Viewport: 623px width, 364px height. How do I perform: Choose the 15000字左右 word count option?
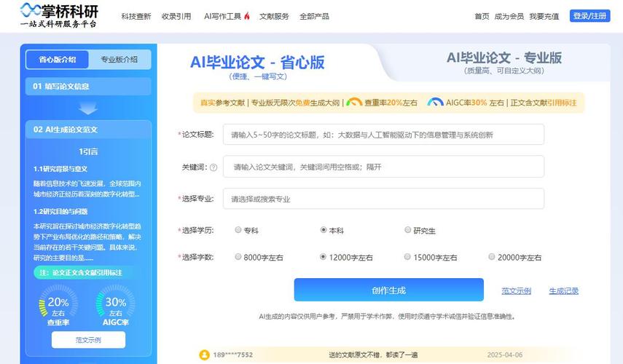[x=407, y=257]
